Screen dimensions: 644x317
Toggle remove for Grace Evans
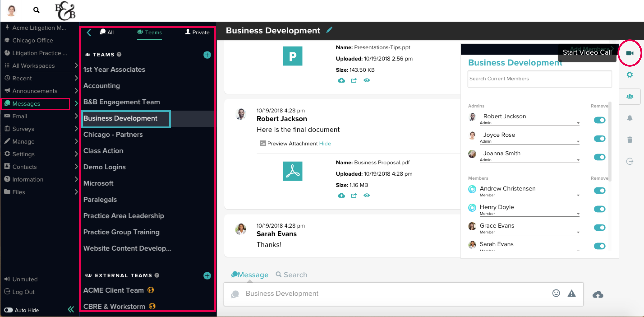pos(599,228)
